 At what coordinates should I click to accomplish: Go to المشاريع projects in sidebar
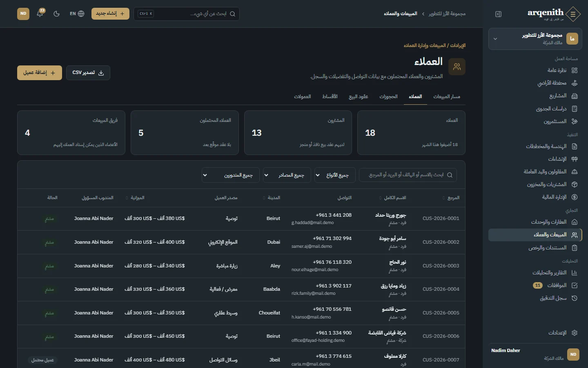click(x=535, y=96)
